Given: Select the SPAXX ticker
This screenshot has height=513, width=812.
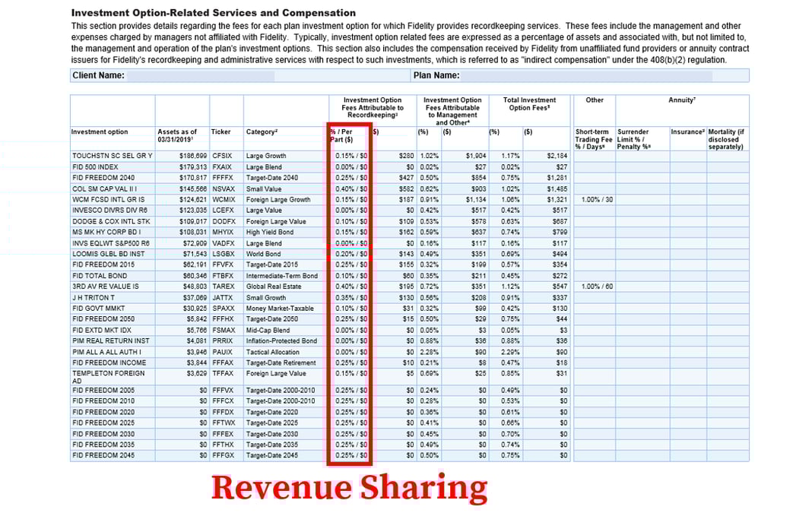Looking at the screenshot, I should point(224,308).
